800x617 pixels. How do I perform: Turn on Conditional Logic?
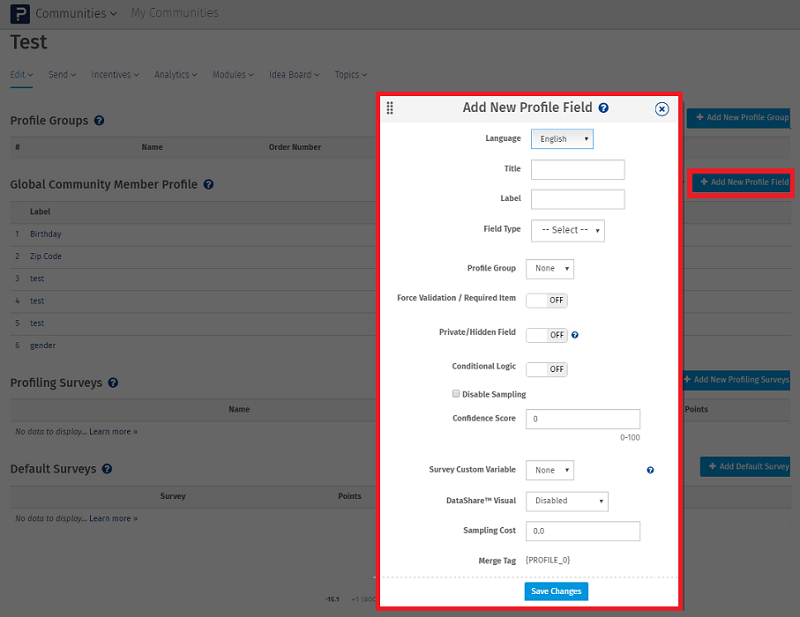547,369
